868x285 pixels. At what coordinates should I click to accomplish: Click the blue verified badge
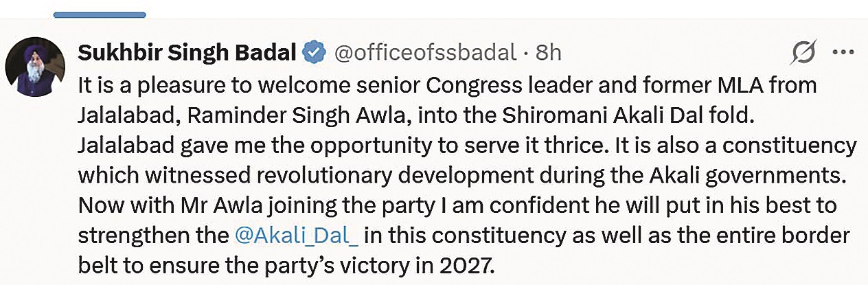coord(315,52)
